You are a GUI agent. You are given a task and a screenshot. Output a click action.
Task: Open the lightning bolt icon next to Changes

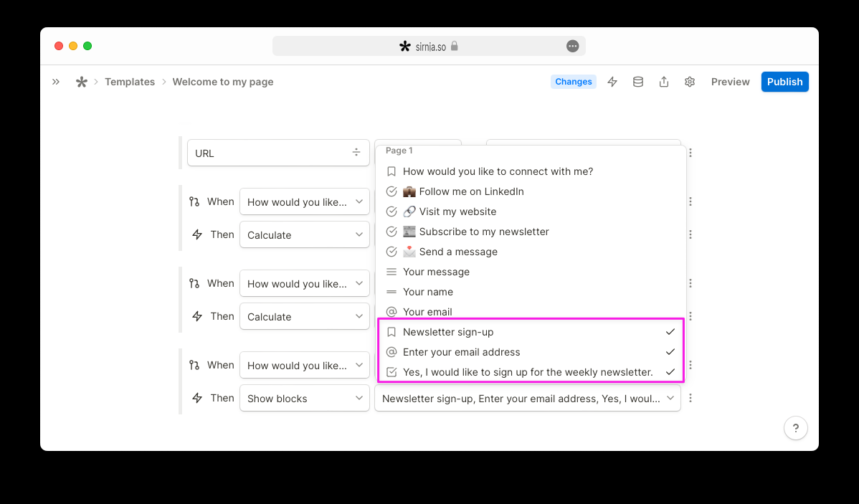tap(612, 82)
